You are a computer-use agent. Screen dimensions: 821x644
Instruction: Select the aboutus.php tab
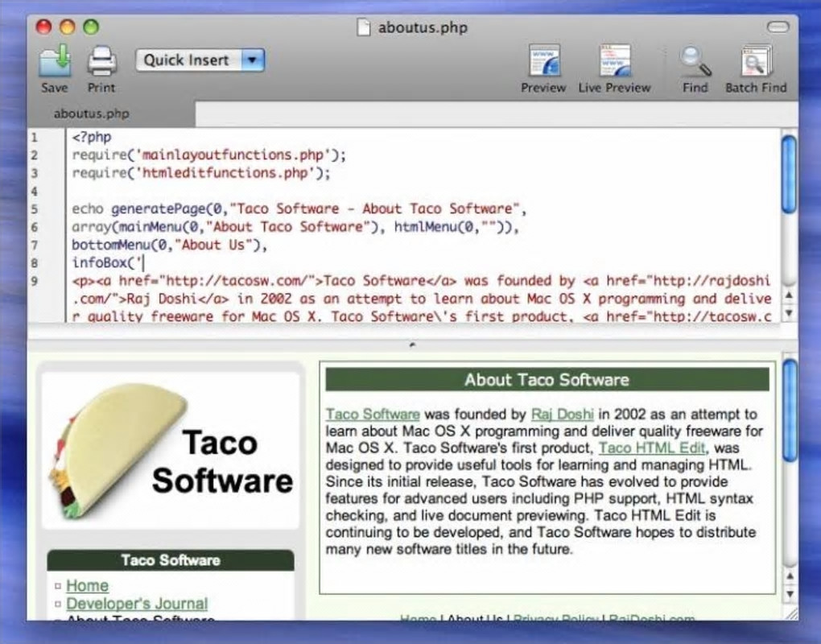tap(92, 114)
